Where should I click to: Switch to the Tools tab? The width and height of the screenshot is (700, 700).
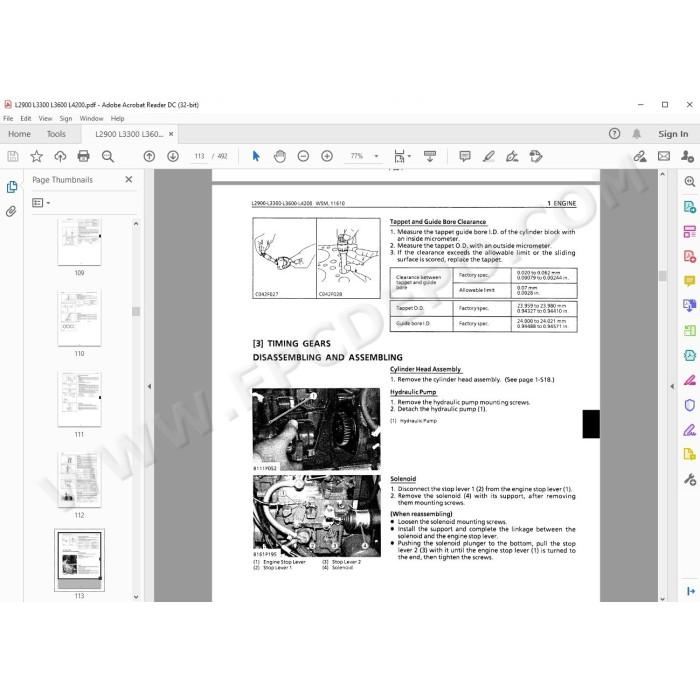coord(56,134)
